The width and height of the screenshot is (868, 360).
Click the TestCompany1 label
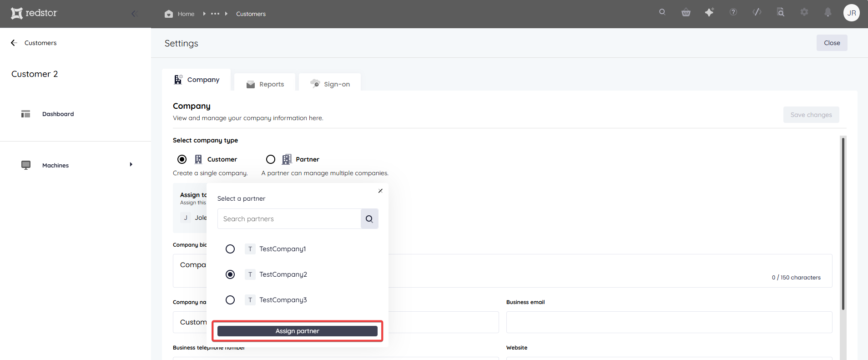(283, 249)
